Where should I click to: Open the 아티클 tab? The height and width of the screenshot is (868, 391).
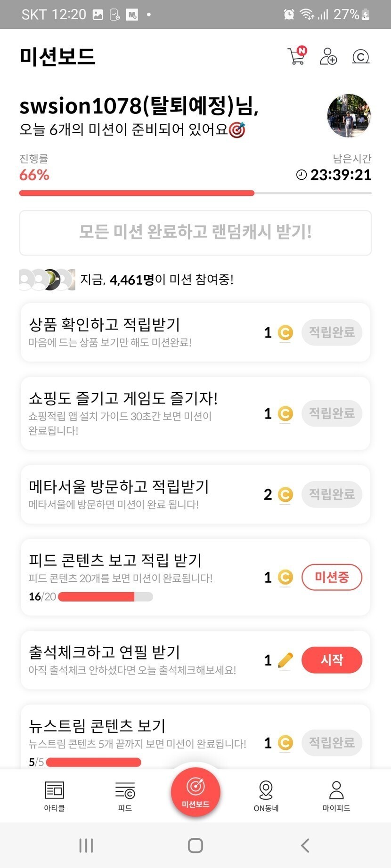pyautogui.click(x=54, y=796)
